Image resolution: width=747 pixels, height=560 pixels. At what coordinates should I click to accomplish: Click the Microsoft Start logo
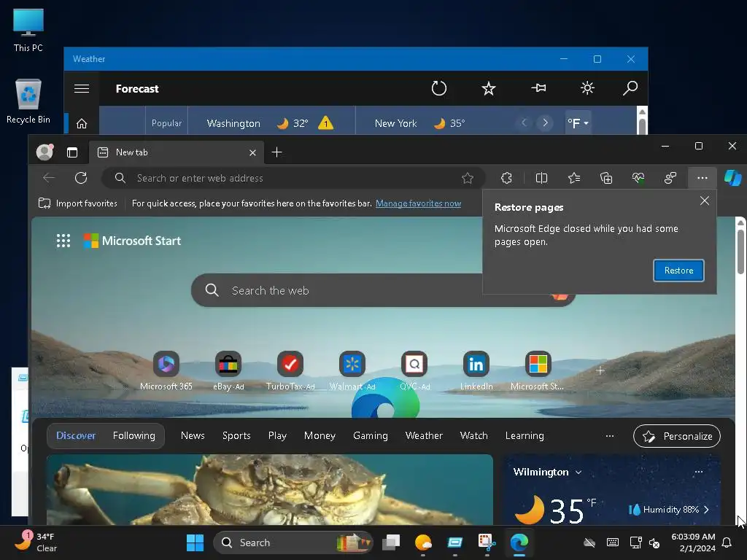(132, 241)
